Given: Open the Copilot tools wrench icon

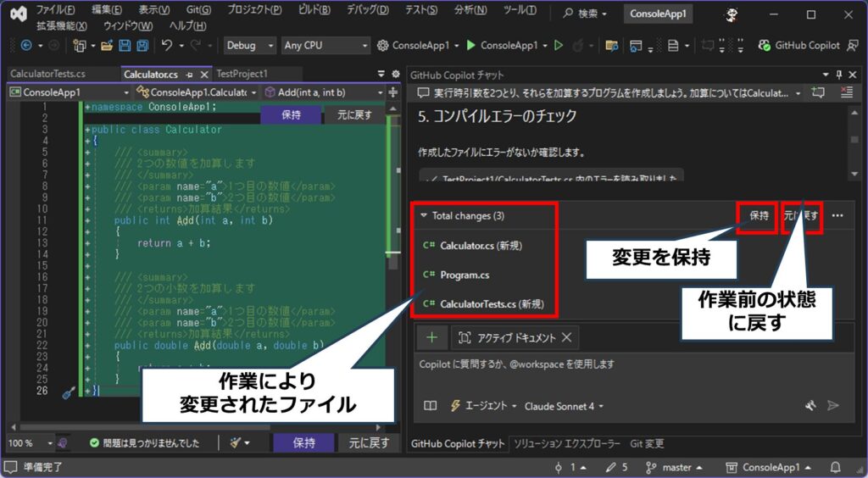Looking at the screenshot, I should [810, 406].
